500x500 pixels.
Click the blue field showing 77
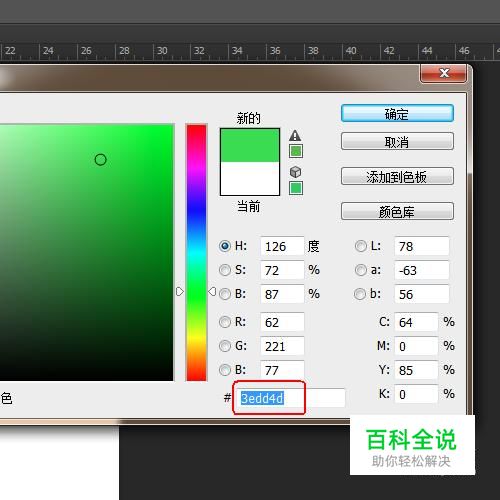(282, 369)
